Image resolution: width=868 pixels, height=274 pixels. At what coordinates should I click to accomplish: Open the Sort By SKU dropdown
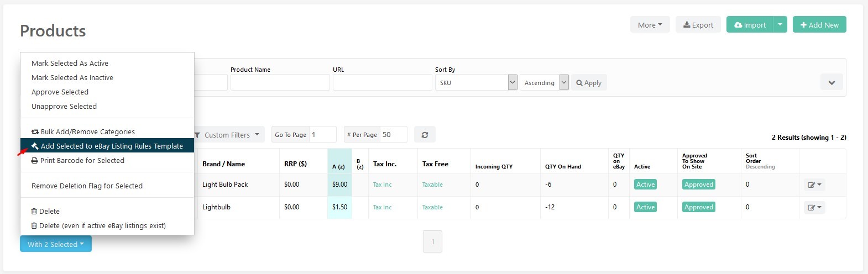tap(475, 83)
